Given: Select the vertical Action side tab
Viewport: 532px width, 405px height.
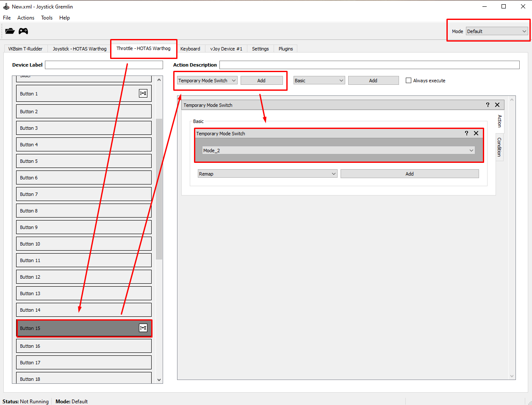Looking at the screenshot, I should (499, 121).
